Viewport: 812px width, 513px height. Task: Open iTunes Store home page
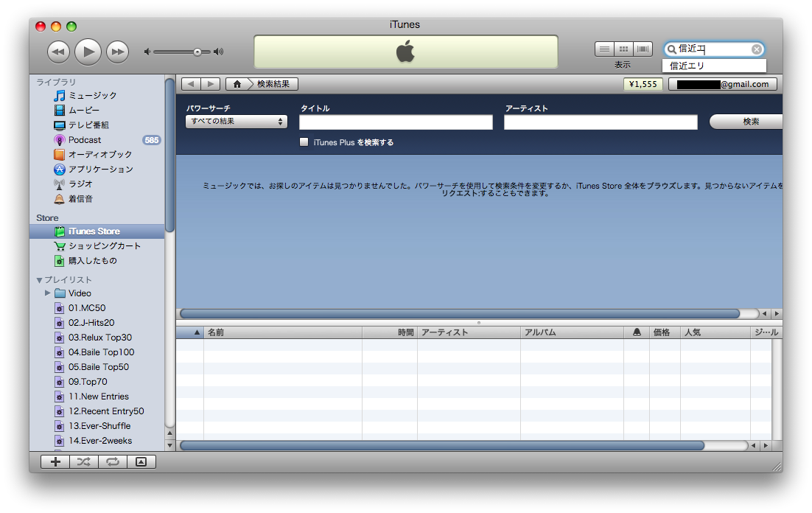click(237, 84)
